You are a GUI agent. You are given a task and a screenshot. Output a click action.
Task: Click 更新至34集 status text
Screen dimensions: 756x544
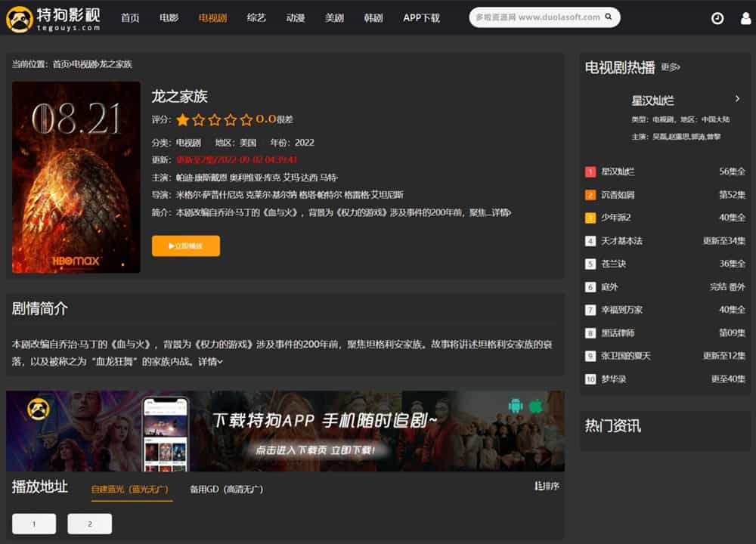724,241
